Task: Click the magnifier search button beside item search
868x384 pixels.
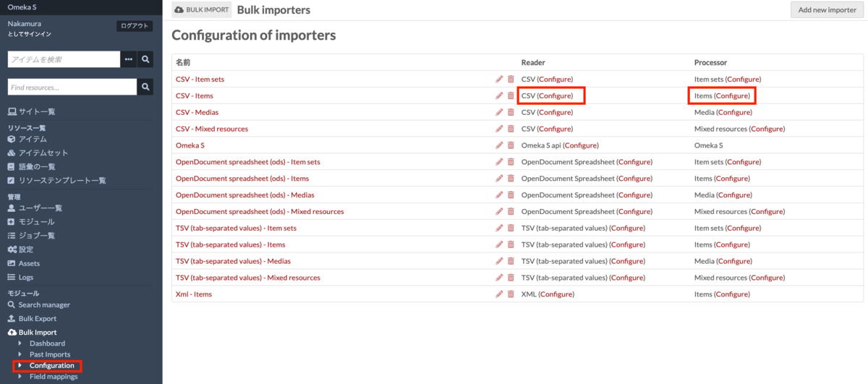Action: tap(145, 59)
